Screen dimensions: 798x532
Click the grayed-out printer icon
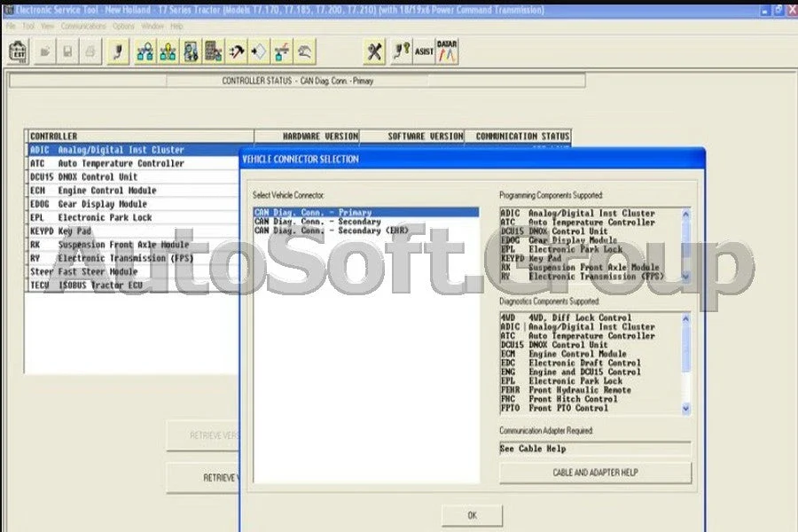click(90, 52)
